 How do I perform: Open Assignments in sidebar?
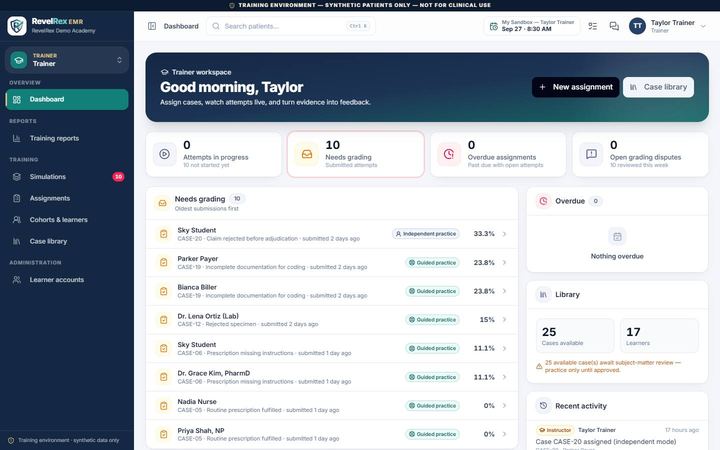67,198
